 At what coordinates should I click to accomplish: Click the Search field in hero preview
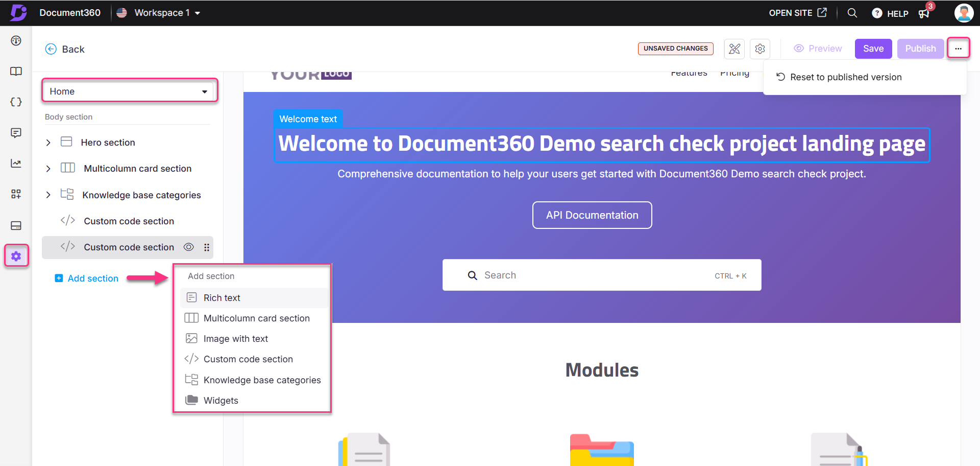(x=602, y=275)
